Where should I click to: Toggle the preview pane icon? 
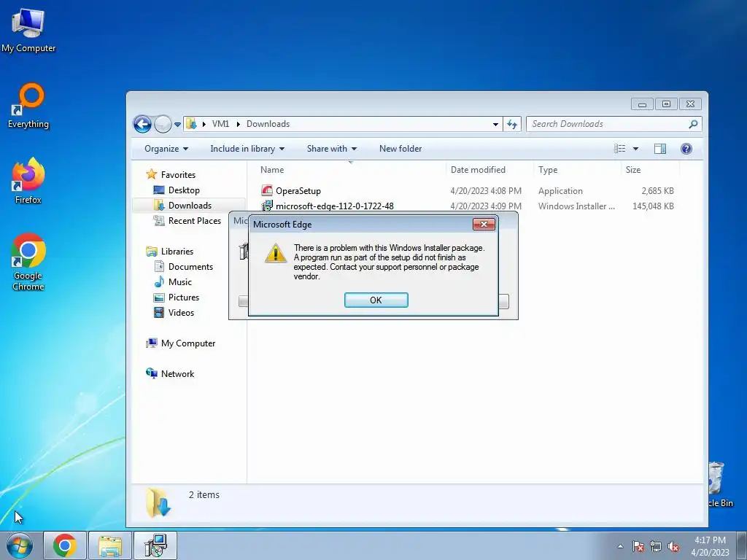[x=659, y=149]
